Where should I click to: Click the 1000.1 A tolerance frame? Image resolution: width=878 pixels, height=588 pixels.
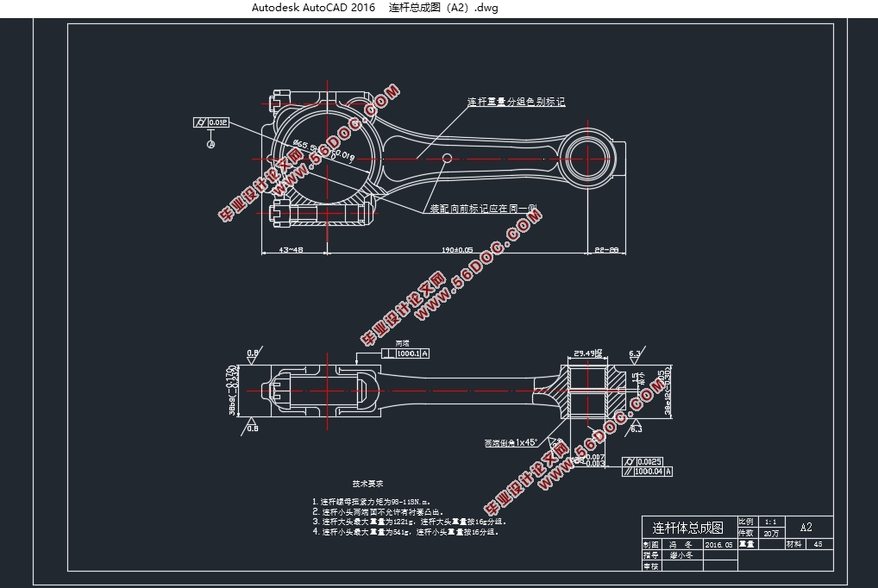pos(412,353)
